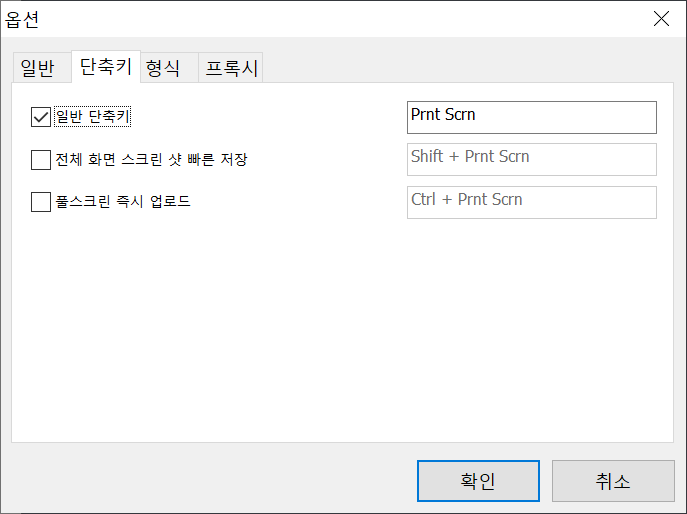The height and width of the screenshot is (514, 687).
Task: Click the Shift + Prnt Scrn field
Action: [x=531, y=160]
